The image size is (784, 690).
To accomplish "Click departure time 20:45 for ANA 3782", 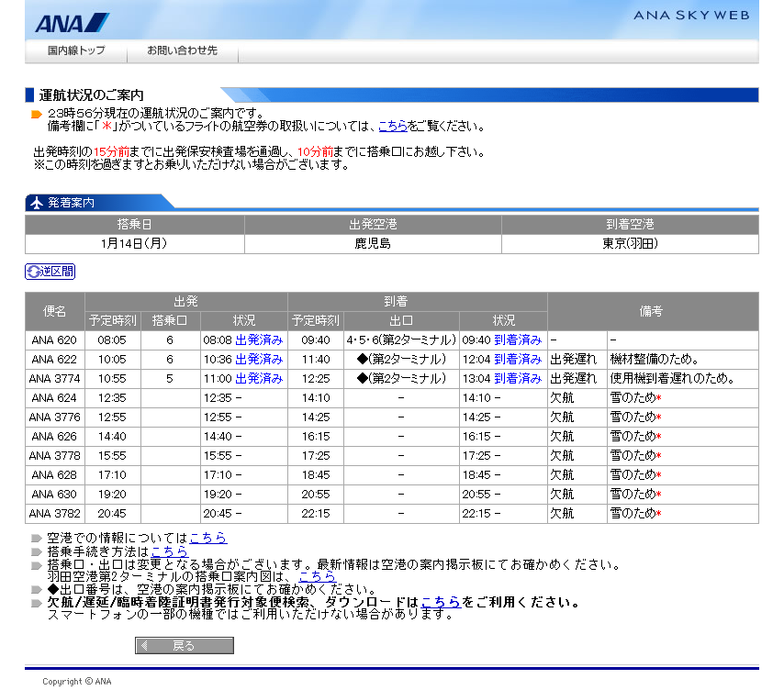I will click(x=112, y=514).
